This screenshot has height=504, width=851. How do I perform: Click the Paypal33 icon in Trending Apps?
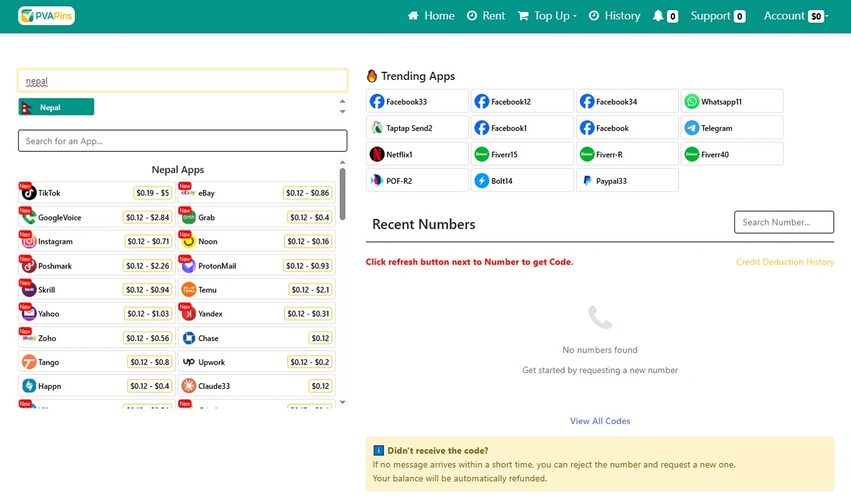[x=588, y=181]
